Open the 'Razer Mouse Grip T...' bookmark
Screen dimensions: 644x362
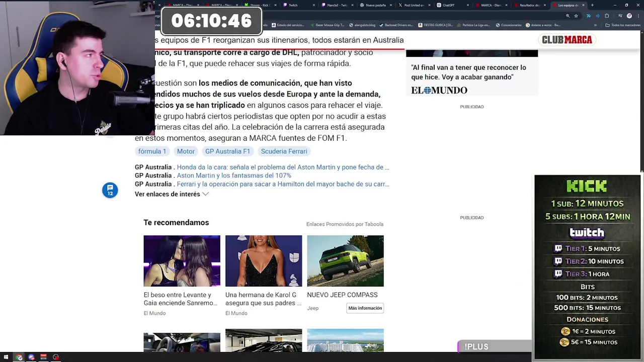328,25
